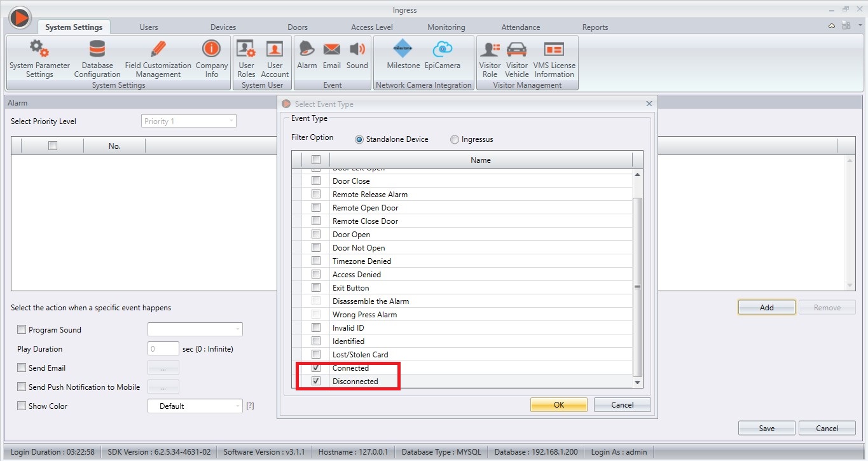Click the Name column header
Image resolution: width=868 pixels, height=461 pixels.
click(x=481, y=160)
